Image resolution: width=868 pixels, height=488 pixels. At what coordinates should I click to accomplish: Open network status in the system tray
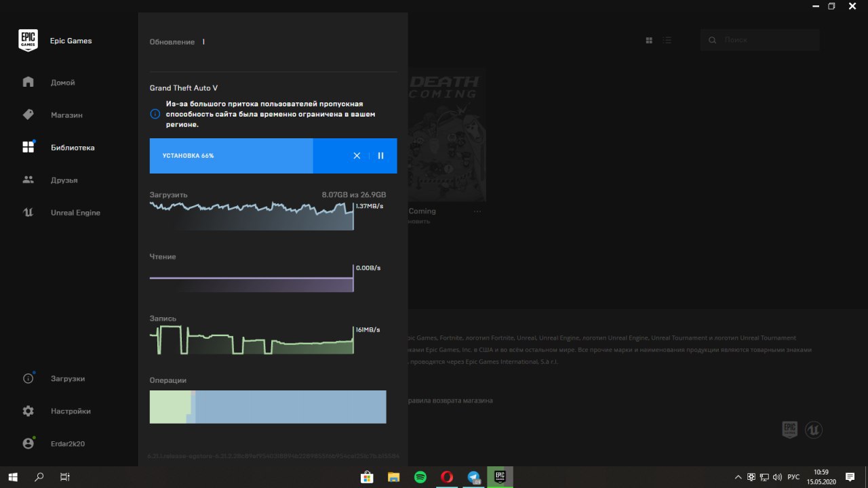(x=764, y=477)
